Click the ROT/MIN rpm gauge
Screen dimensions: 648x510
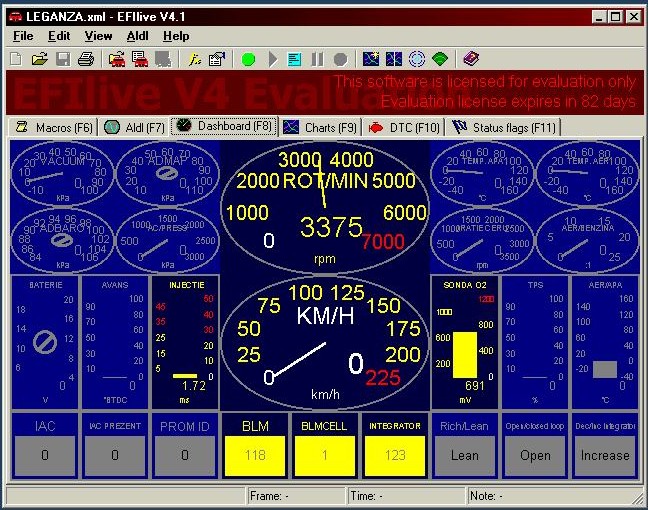[325, 207]
